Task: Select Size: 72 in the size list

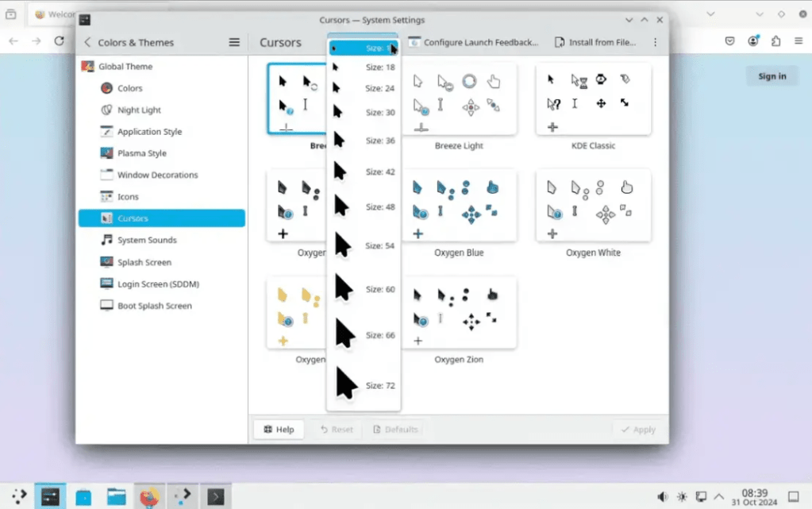Action: point(364,385)
